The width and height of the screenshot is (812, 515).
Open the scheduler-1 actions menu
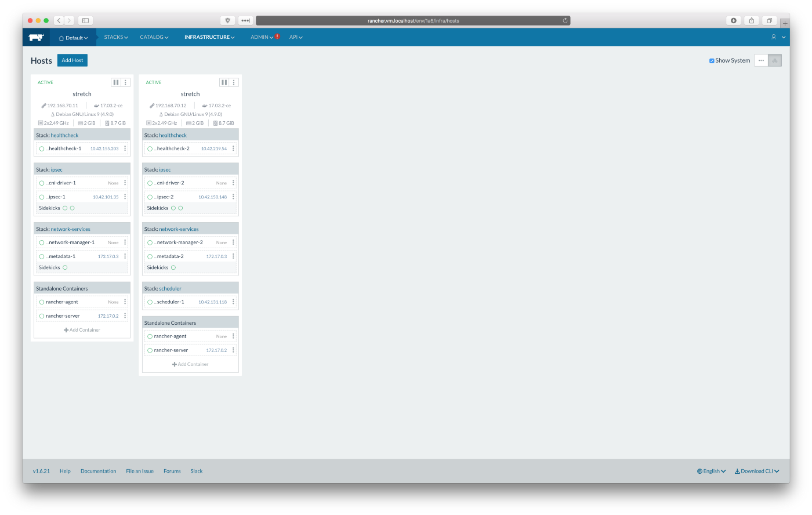click(x=233, y=302)
